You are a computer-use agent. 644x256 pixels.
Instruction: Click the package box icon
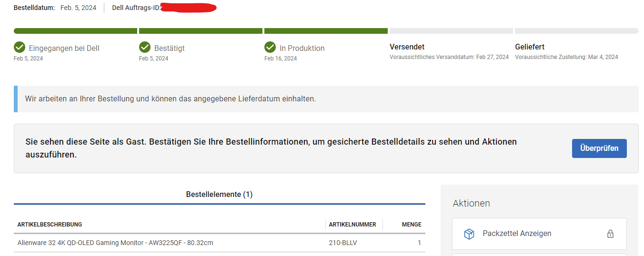469,234
